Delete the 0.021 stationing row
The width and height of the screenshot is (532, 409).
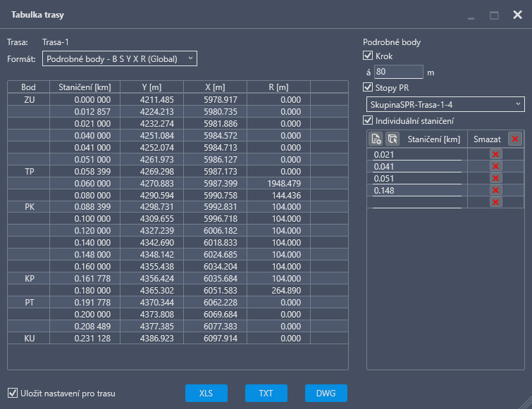point(495,154)
